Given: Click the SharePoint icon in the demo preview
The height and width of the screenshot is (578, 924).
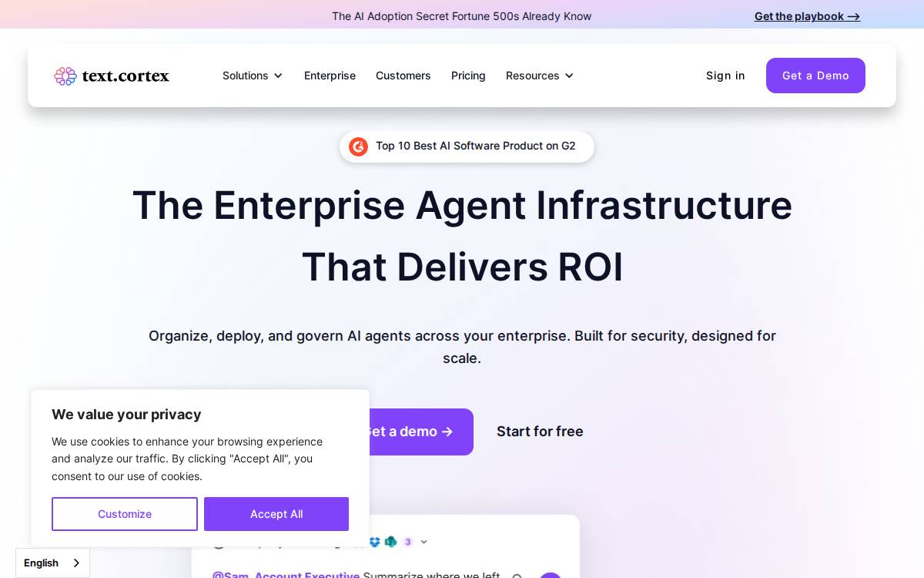Looking at the screenshot, I should 390,542.
